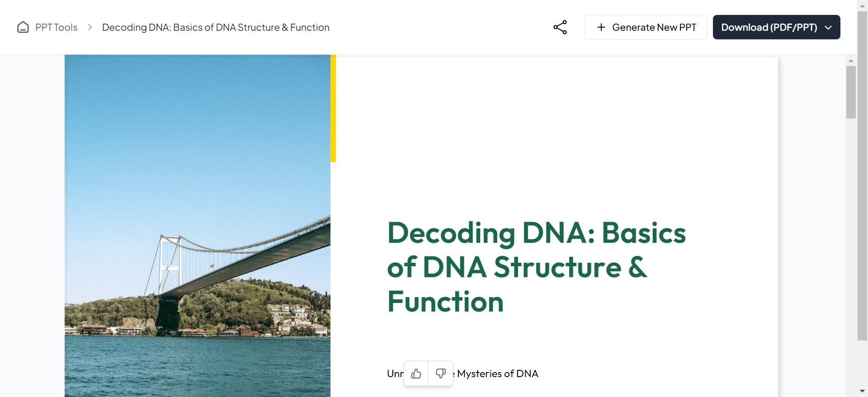The height and width of the screenshot is (397, 868).
Task: Click the page scrollbar up arrow
Action: tap(863, 5)
